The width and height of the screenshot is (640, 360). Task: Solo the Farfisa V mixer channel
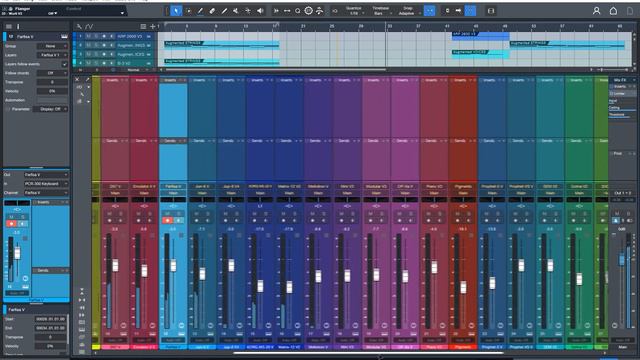pos(178,214)
